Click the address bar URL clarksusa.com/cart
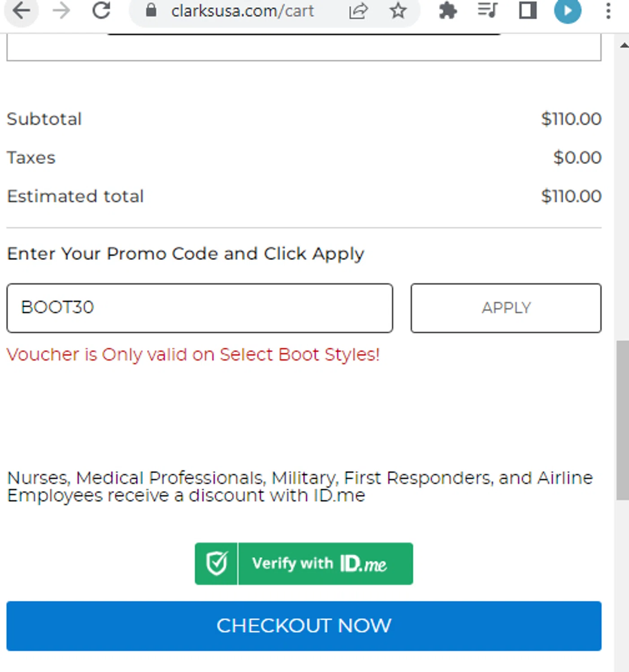The height and width of the screenshot is (672, 629). (242, 11)
